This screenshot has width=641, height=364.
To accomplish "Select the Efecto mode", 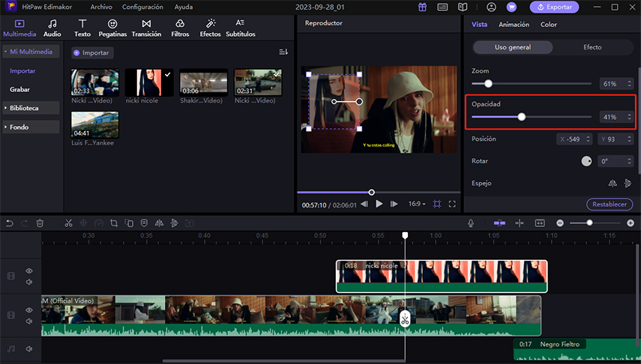I will [592, 47].
